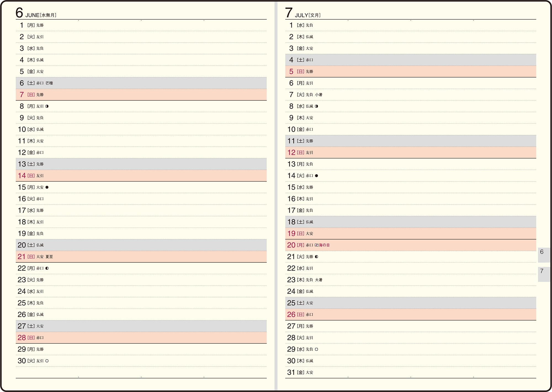Click the moon phase icon on June 8

[x=47, y=106]
